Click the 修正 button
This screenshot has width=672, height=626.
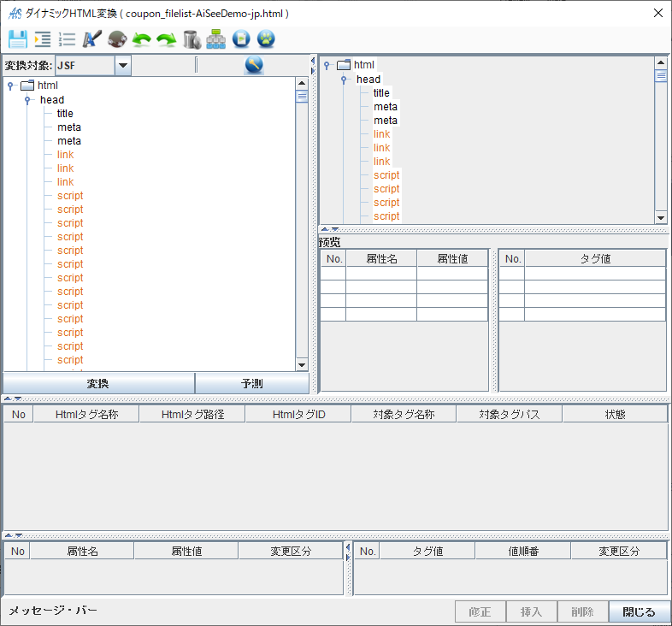click(x=480, y=611)
